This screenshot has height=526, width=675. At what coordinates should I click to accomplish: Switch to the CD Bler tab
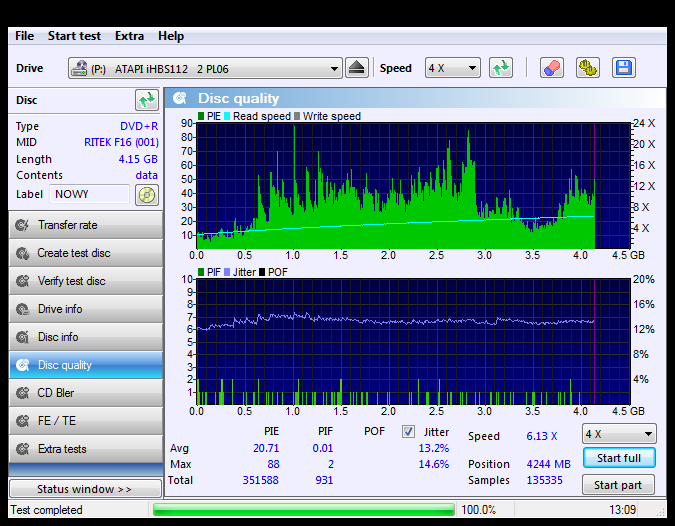coord(86,393)
